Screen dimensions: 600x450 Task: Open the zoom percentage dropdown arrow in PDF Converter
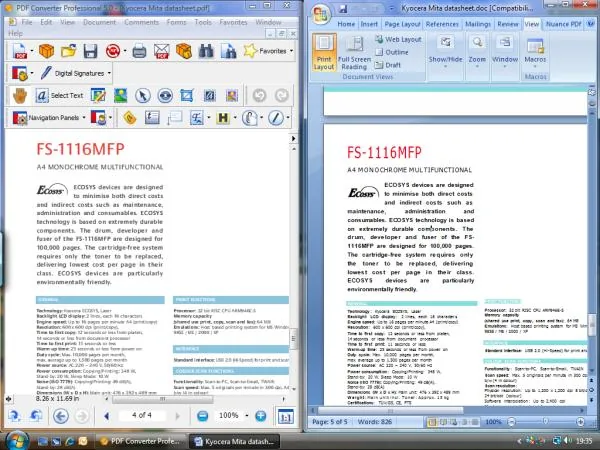[247, 416]
